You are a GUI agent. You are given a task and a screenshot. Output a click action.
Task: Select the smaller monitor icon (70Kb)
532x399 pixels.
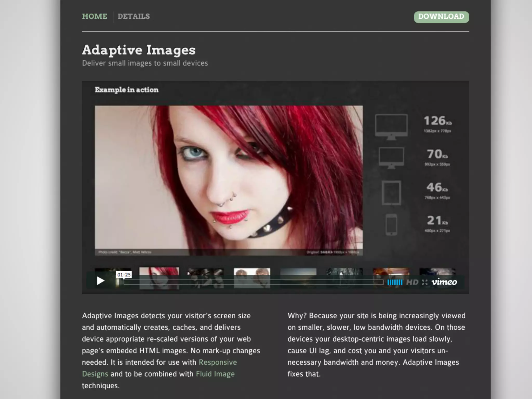pos(391,157)
